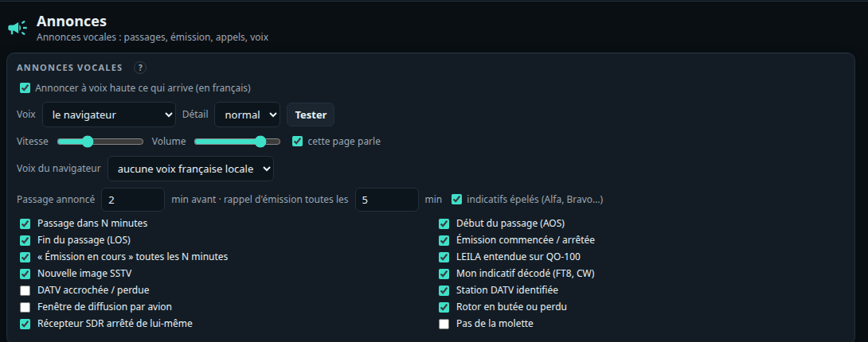Open the question-mark help for Annonces vocales

tap(140, 68)
